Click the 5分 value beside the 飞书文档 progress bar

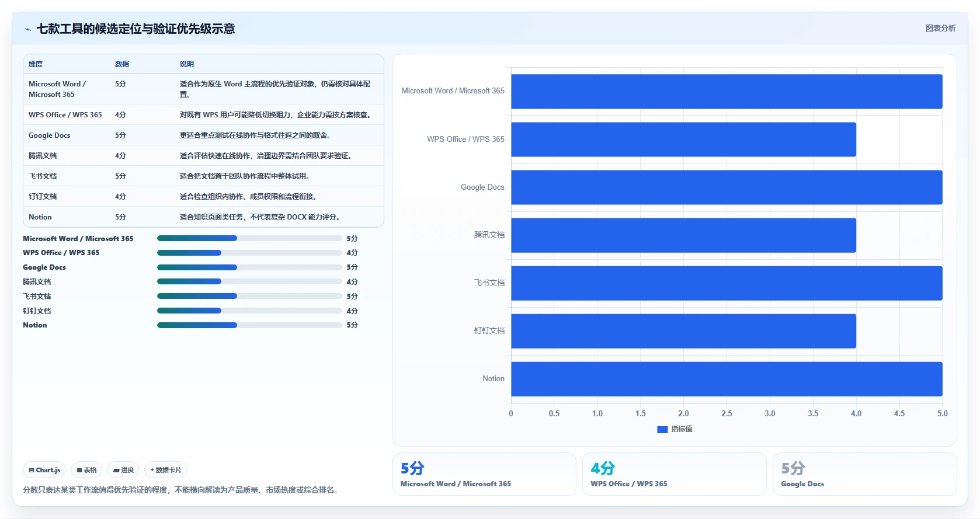pos(352,297)
